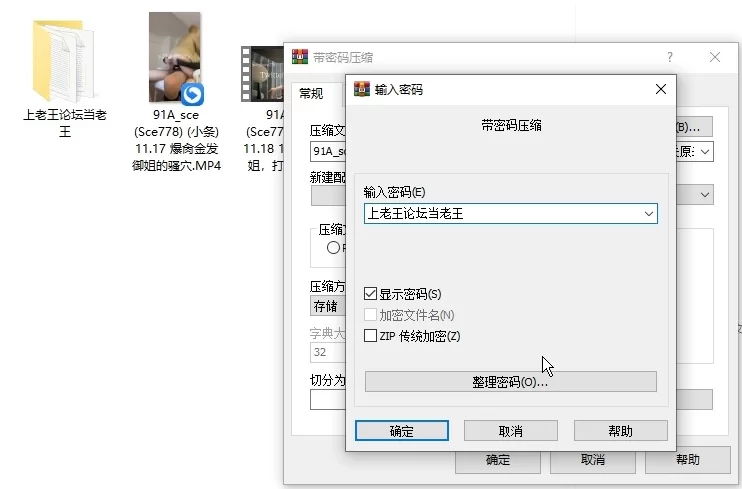Click the question mark help icon in title bar

670,57
